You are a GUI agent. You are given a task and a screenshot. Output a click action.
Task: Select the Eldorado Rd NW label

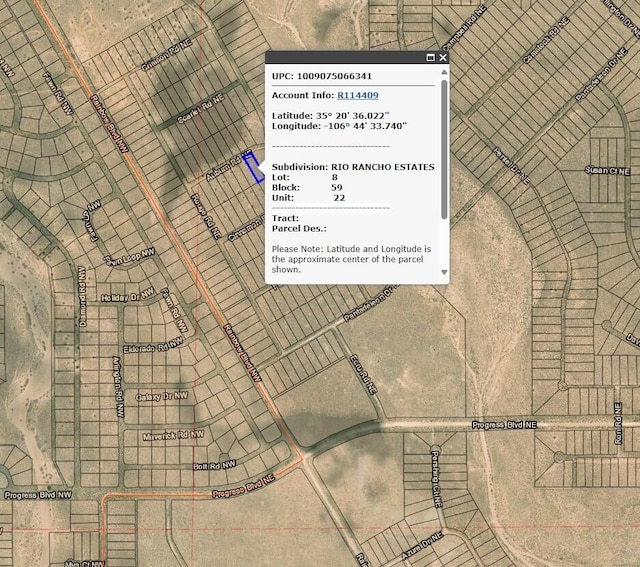[153, 346]
